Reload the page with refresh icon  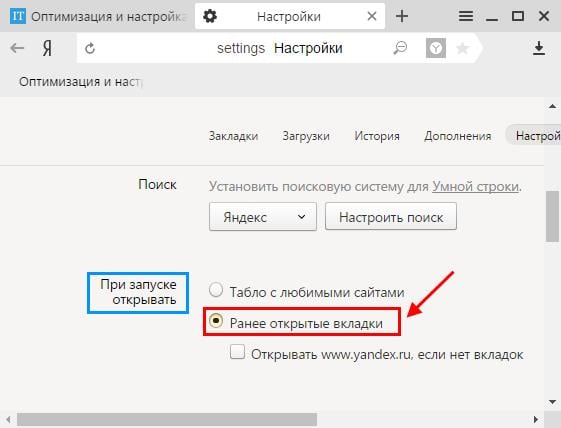point(90,48)
